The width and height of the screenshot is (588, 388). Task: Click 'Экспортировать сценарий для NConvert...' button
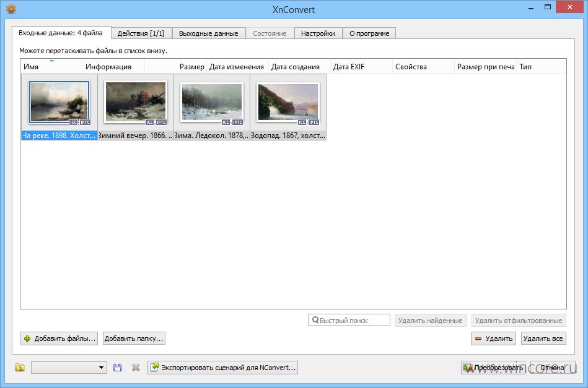(223, 368)
